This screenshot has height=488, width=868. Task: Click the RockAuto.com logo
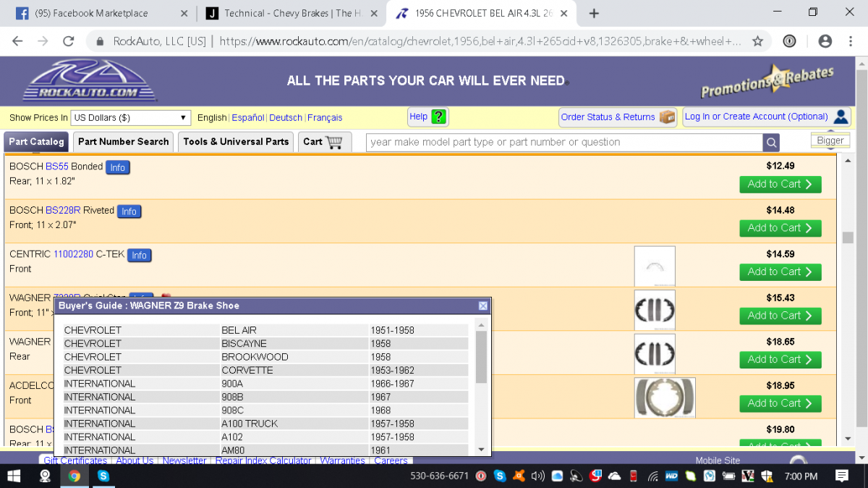(x=90, y=81)
